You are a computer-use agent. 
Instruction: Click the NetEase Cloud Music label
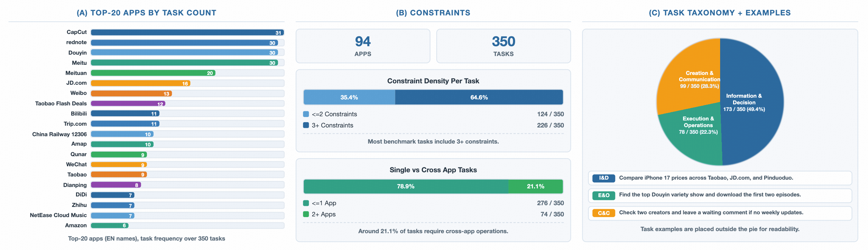coord(58,215)
